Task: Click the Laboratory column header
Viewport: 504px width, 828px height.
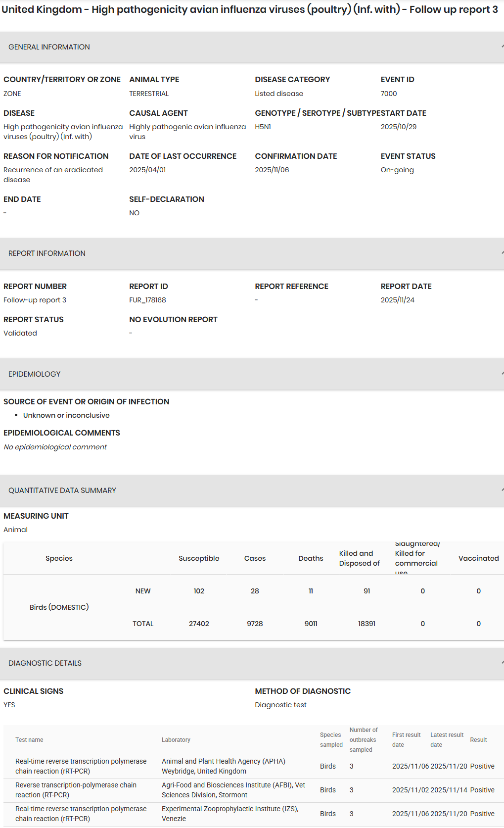Action: coord(176,740)
